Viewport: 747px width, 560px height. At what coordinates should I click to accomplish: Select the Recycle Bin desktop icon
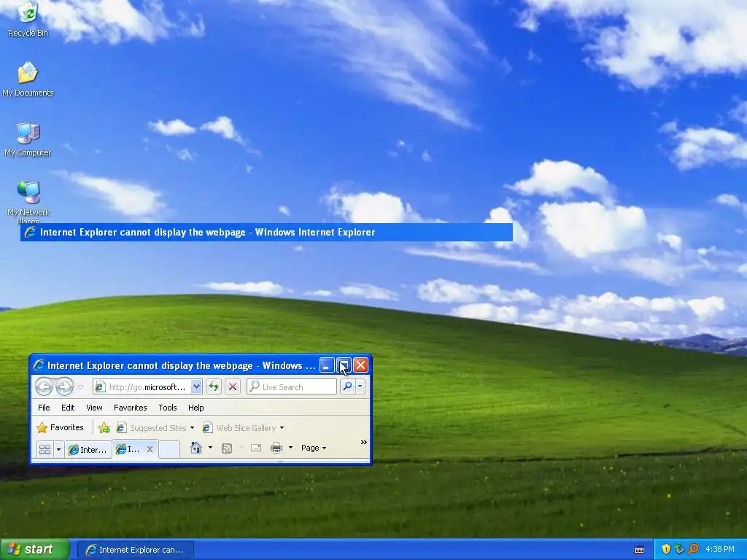pyautogui.click(x=28, y=20)
